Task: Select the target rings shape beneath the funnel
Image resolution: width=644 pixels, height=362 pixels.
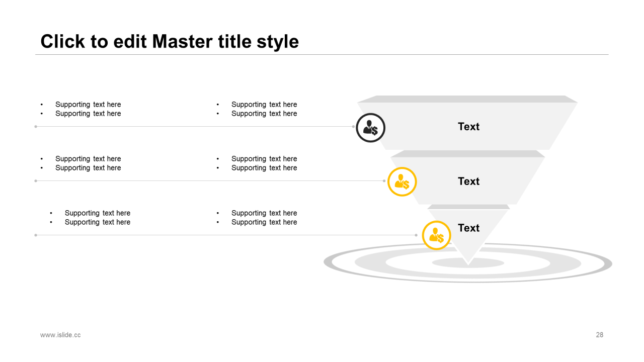Action: [468, 263]
